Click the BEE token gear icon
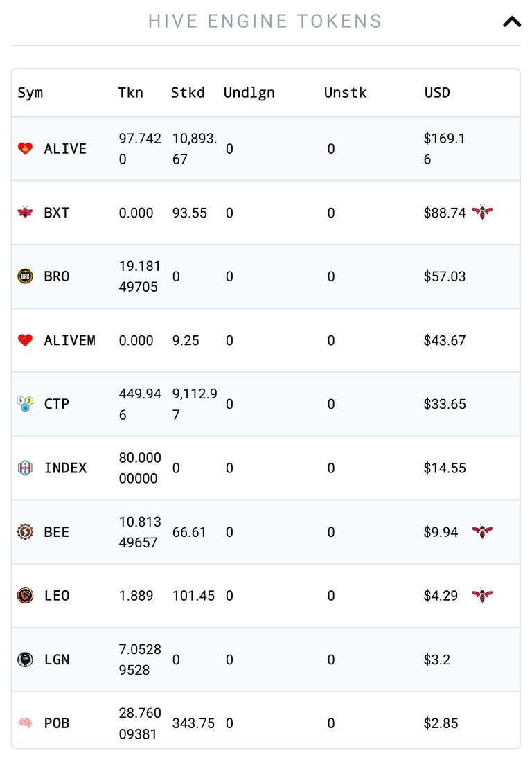532x760 pixels. coord(25,531)
